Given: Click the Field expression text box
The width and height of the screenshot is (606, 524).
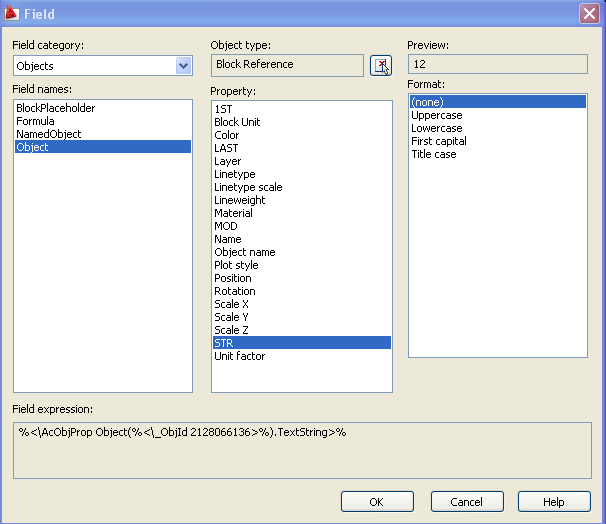Looking at the screenshot, I should pyautogui.click(x=302, y=451).
